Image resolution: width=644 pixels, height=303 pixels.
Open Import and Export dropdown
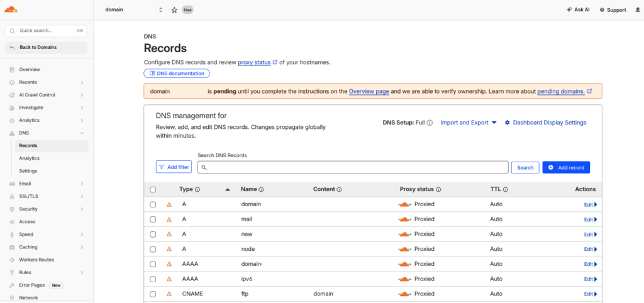click(x=469, y=123)
